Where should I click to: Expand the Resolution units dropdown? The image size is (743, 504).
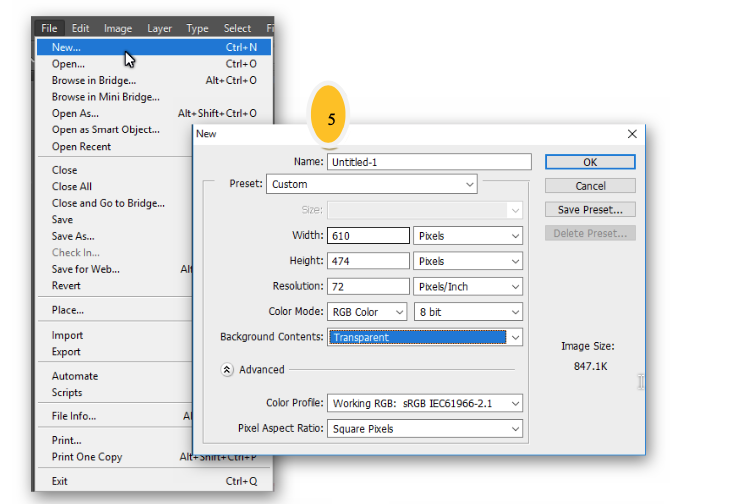468,287
